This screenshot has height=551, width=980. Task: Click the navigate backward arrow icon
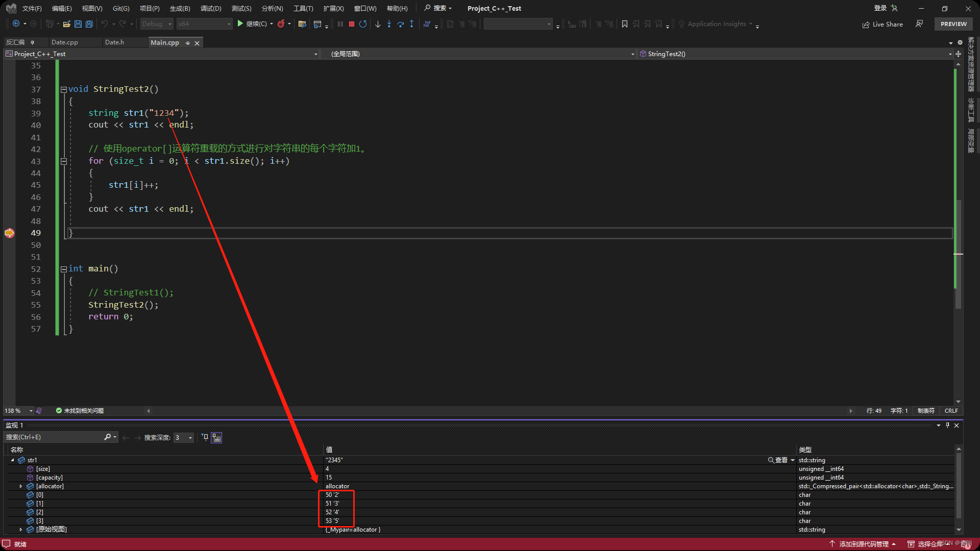tap(16, 24)
